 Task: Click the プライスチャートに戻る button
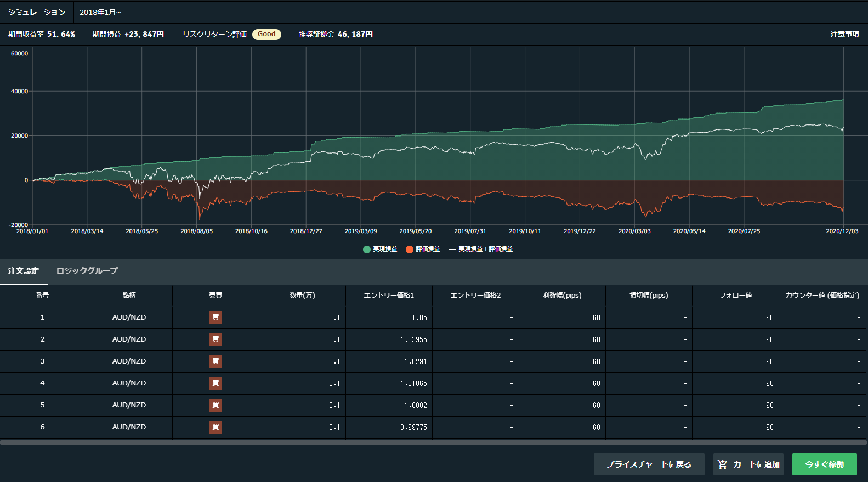point(649,464)
